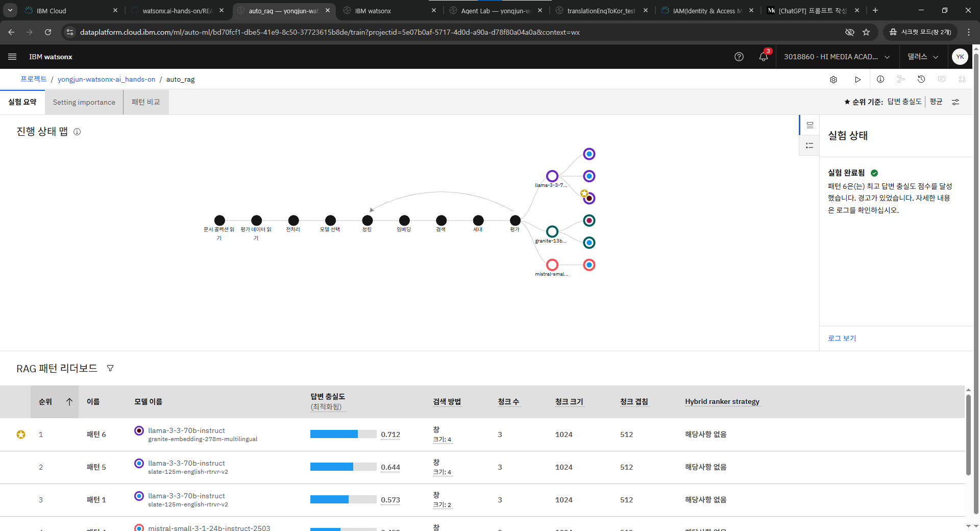Open the comments speech-bubble icon
980x531 pixels.
click(x=942, y=79)
